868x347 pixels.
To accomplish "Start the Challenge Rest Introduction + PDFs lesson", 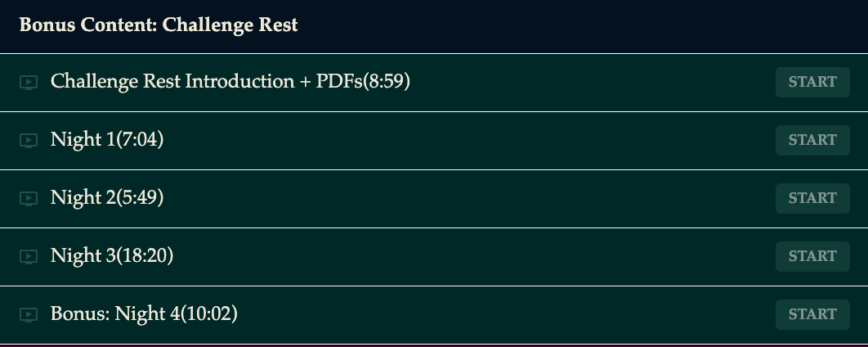I will click(x=812, y=82).
